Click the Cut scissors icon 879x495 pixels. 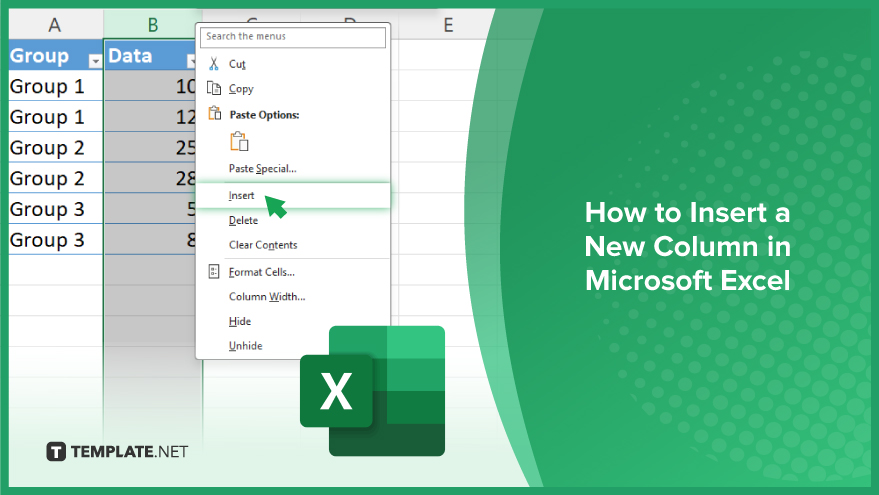pos(214,64)
